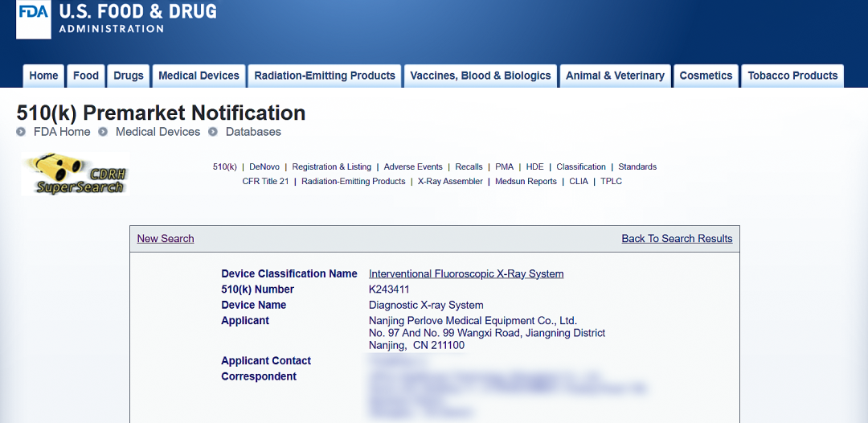Open the Classification database link

click(x=581, y=166)
